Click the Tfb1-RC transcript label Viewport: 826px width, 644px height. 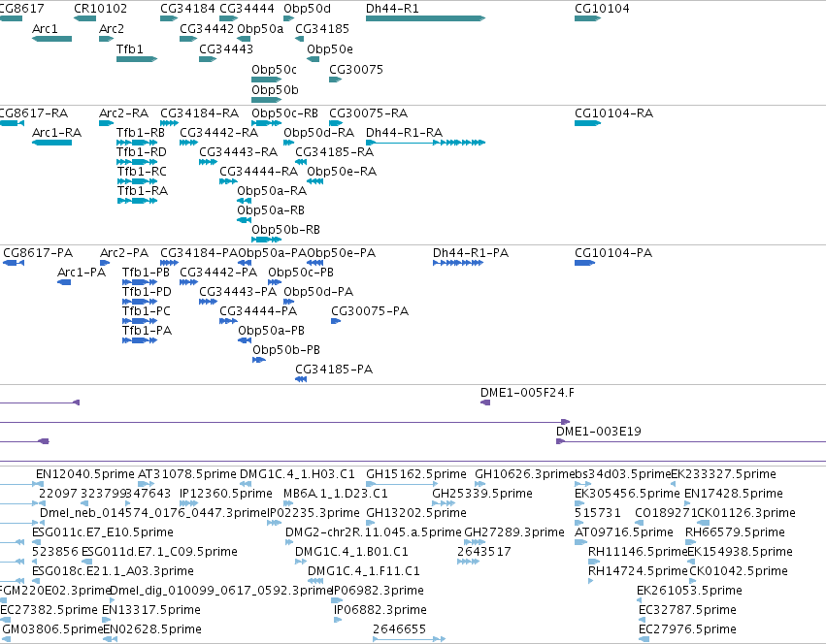[142, 172]
